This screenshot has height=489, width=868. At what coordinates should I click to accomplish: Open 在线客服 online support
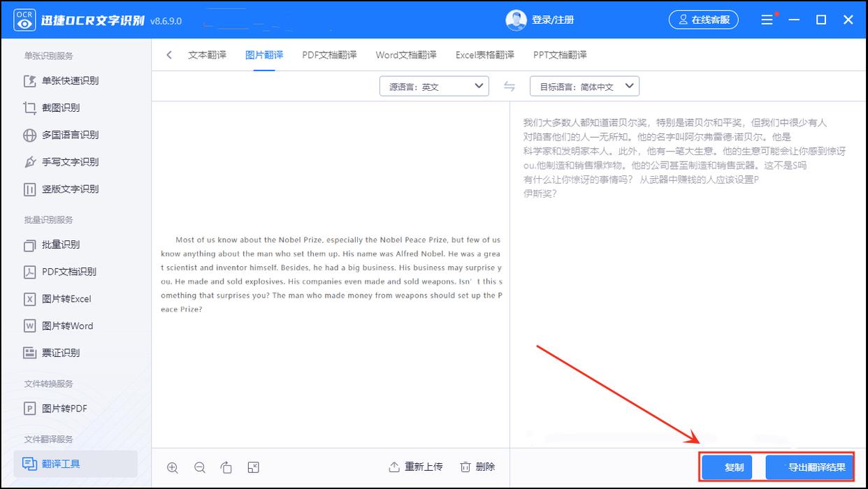click(x=703, y=20)
